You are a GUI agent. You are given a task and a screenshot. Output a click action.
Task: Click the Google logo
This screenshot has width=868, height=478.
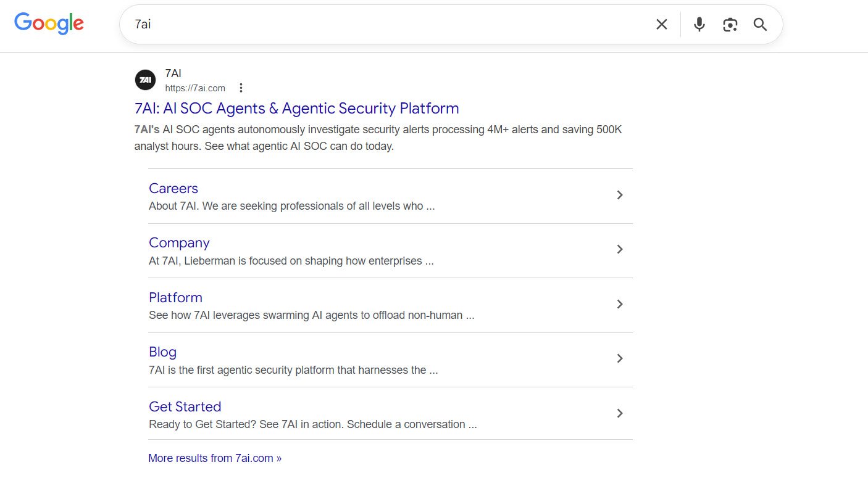coord(49,23)
